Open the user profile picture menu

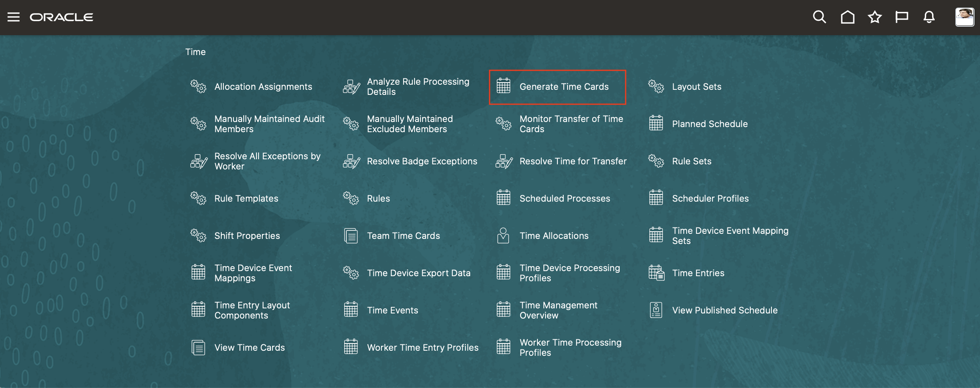tap(964, 17)
